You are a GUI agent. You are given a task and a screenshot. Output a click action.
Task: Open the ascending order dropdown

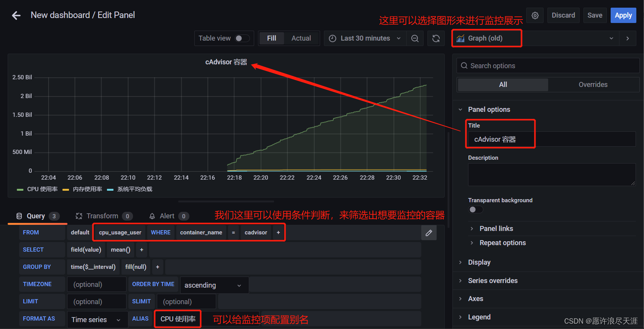click(214, 285)
